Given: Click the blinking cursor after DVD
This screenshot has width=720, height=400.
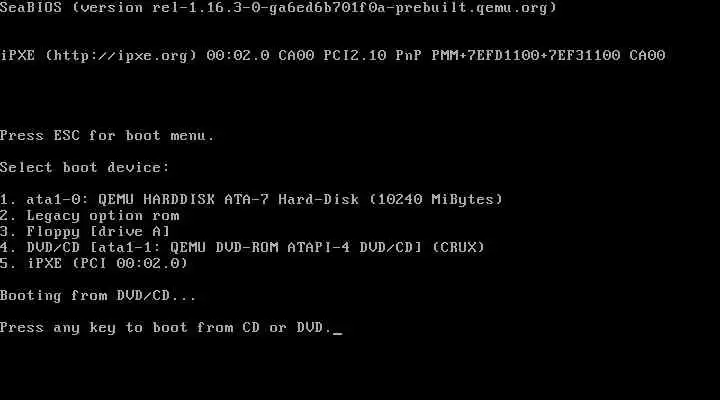Looking at the screenshot, I should [338, 332].
